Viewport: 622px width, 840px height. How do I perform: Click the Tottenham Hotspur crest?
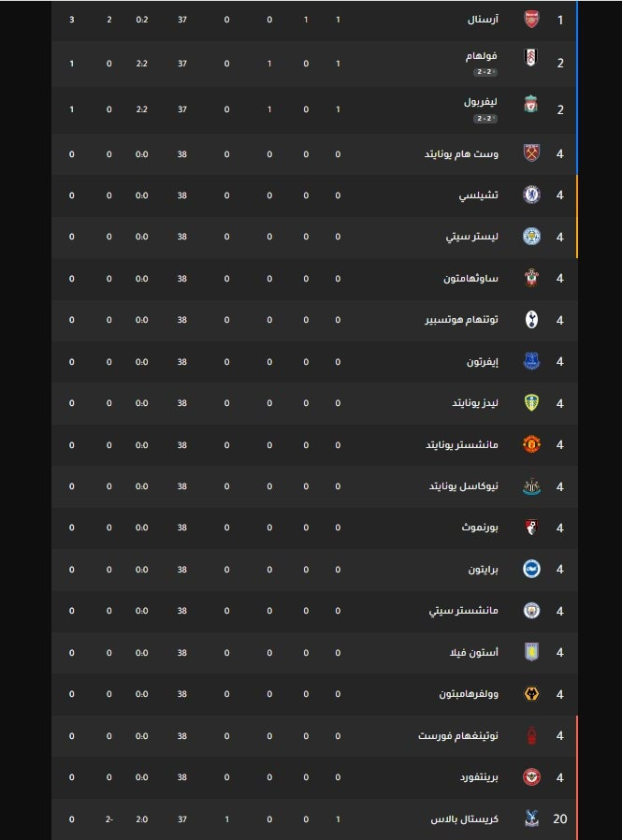click(x=531, y=320)
